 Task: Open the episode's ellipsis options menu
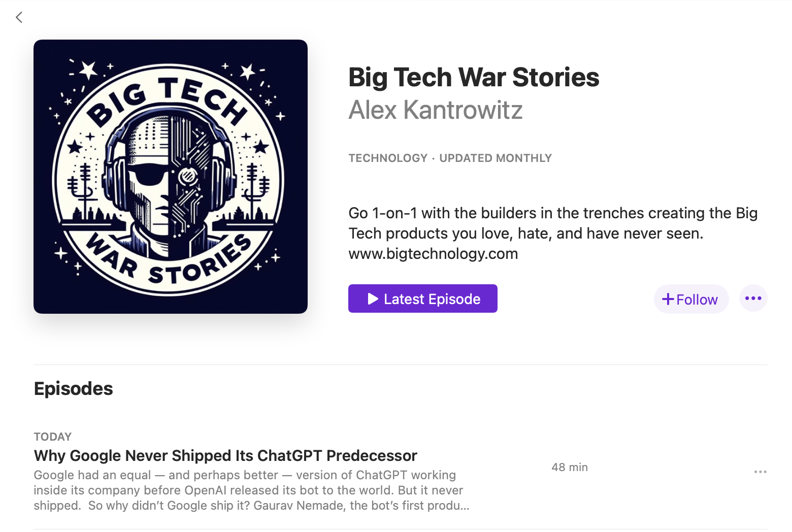[x=760, y=472]
